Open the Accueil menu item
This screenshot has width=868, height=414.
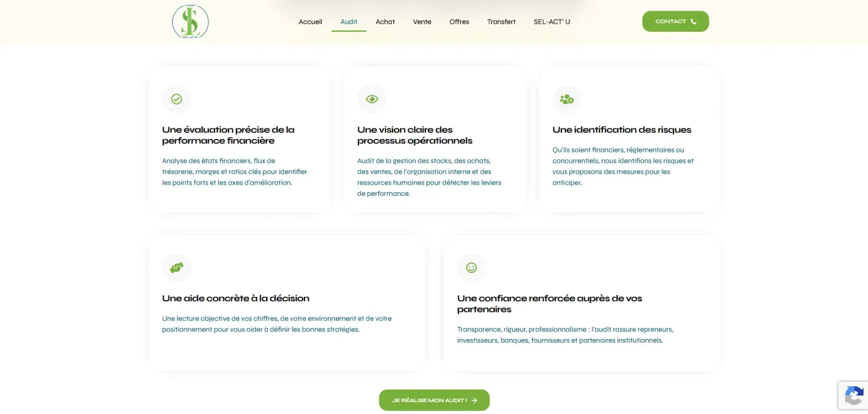tap(311, 22)
